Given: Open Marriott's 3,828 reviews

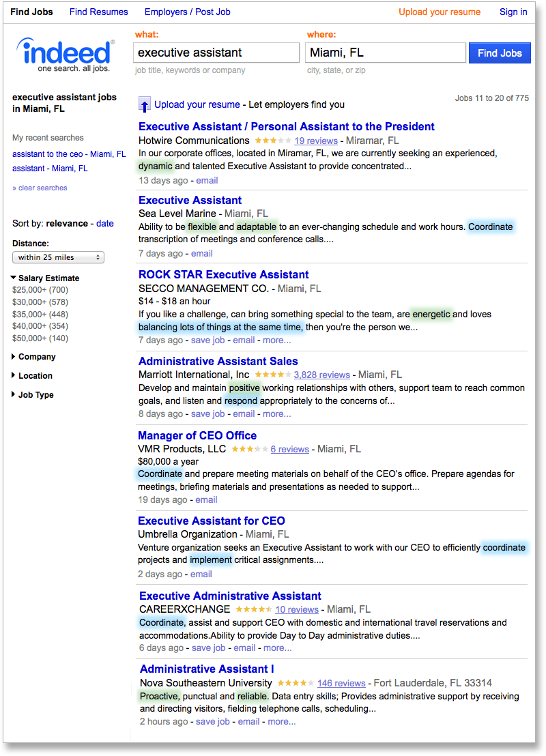Looking at the screenshot, I should pos(321,375).
